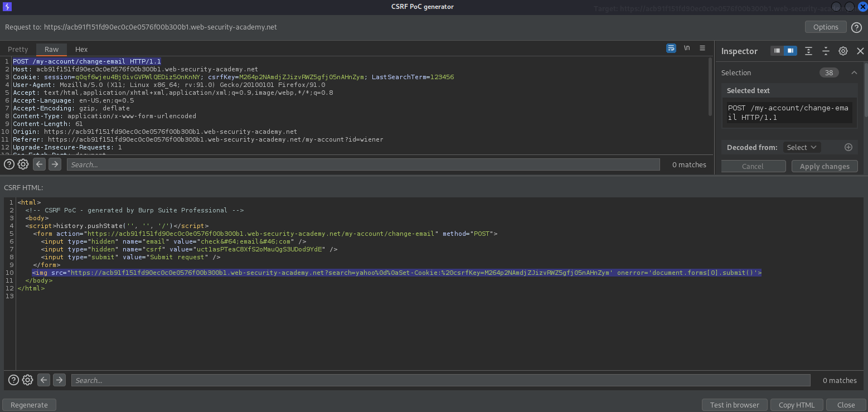Click Test in browser
The height and width of the screenshot is (412, 868).
tap(734, 405)
